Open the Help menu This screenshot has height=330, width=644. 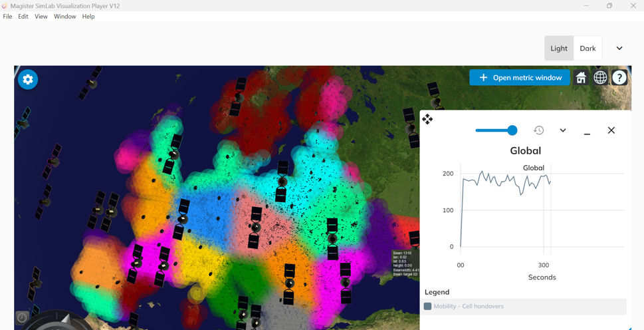[88, 17]
